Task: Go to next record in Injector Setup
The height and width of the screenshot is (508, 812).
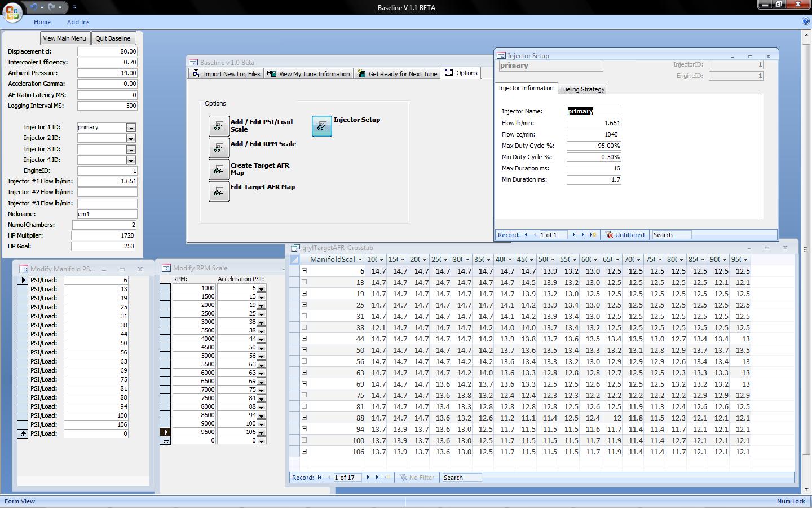Action: pos(574,235)
